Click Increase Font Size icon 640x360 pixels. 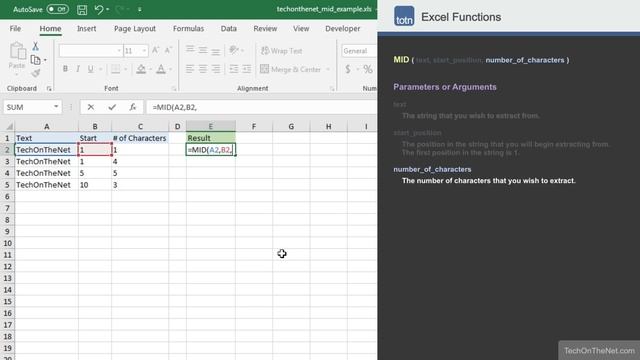click(156, 50)
